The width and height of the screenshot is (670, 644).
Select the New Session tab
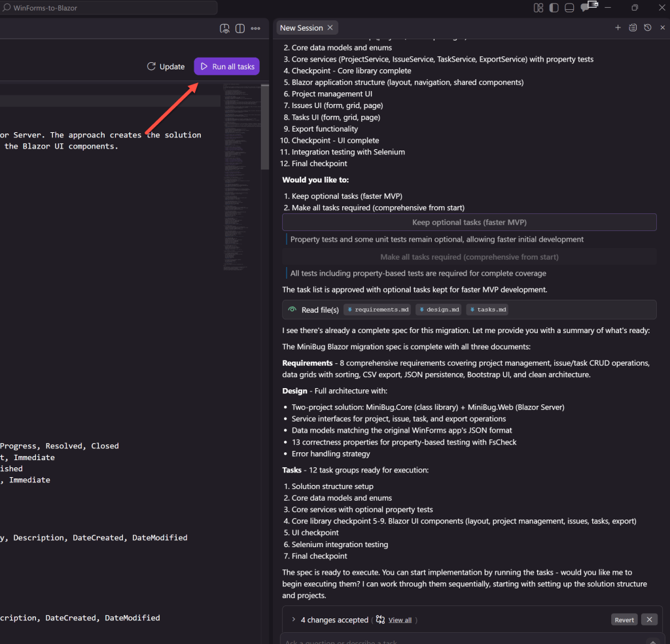[301, 28]
